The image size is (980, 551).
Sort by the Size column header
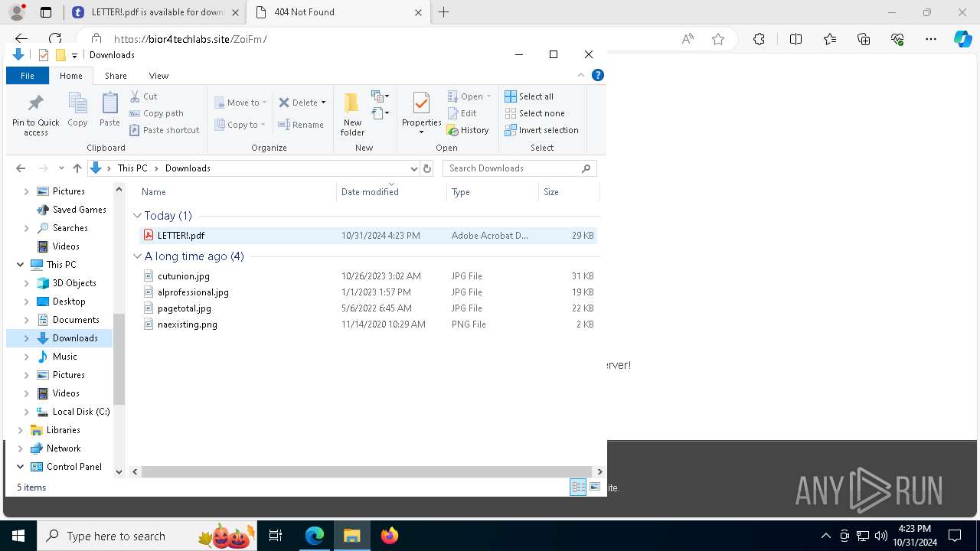pyautogui.click(x=569, y=192)
